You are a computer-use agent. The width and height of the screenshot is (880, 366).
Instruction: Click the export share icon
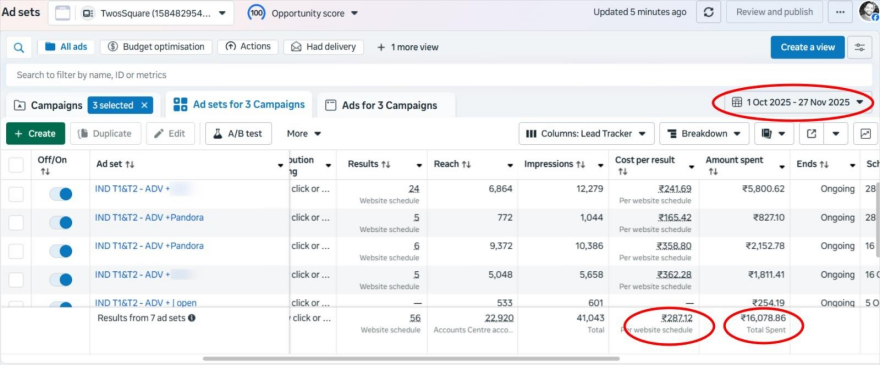811,134
